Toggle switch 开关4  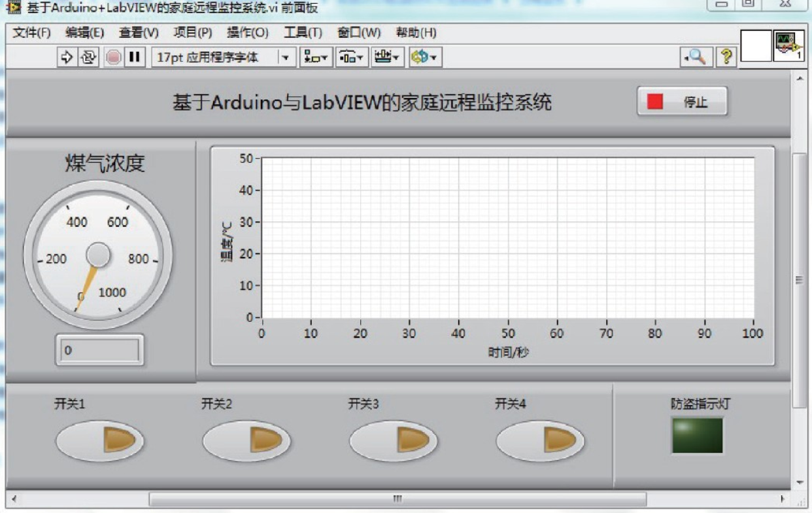click(x=540, y=440)
